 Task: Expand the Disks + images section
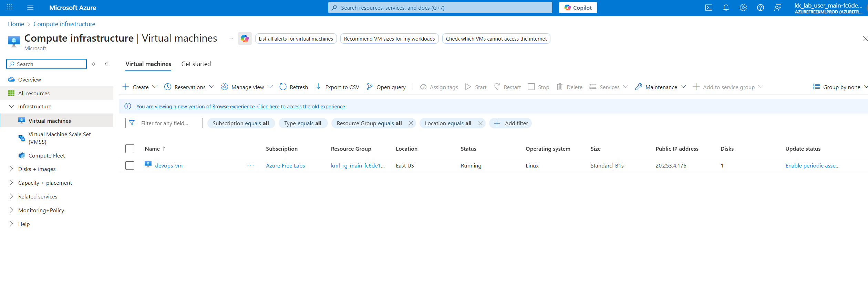[x=11, y=169]
